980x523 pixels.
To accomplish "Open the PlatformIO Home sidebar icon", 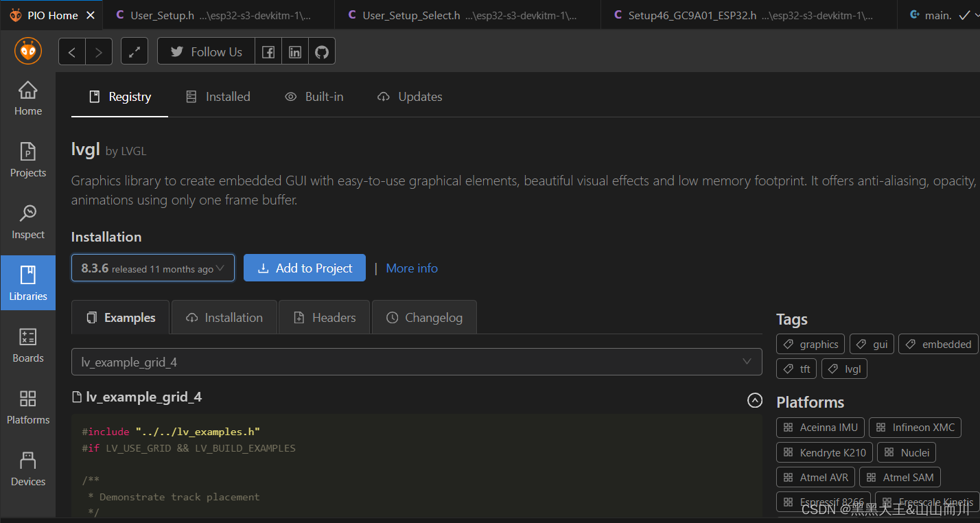I will 27,51.
